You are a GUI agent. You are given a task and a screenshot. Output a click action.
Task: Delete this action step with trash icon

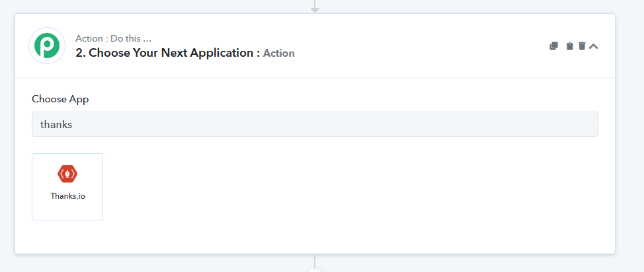tap(582, 46)
